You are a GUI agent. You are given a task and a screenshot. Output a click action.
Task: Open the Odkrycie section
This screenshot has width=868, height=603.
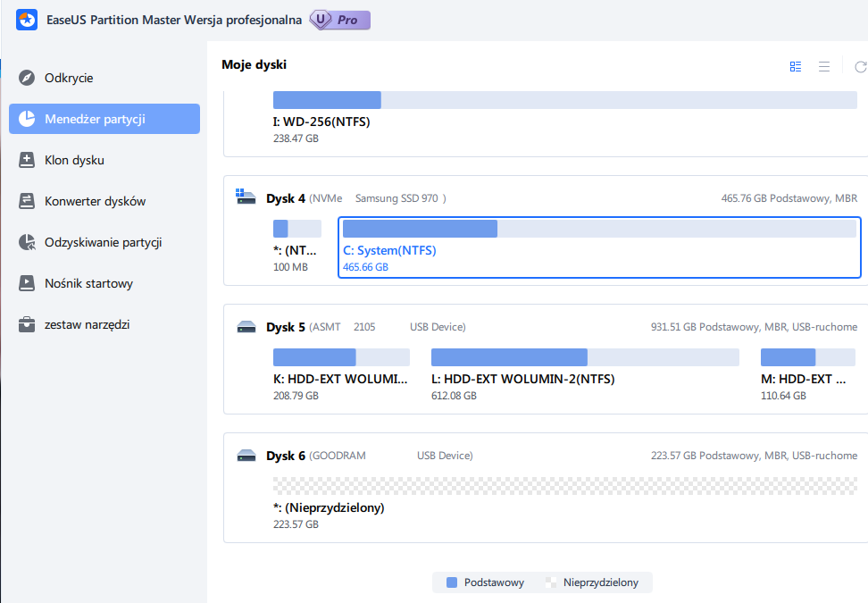(104, 78)
